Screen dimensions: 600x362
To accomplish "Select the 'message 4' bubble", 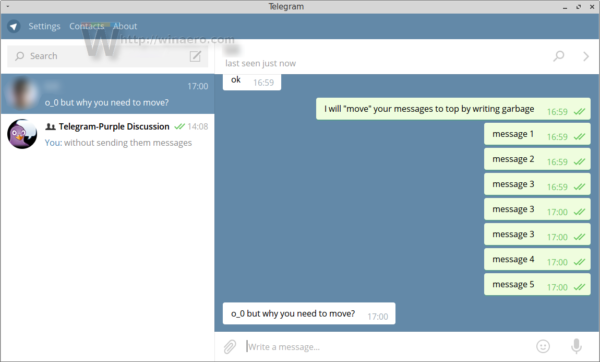I will pyautogui.click(x=537, y=259).
